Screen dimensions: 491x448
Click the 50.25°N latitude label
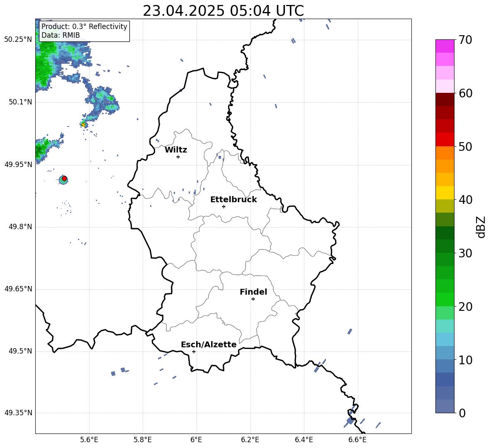[x=18, y=40]
